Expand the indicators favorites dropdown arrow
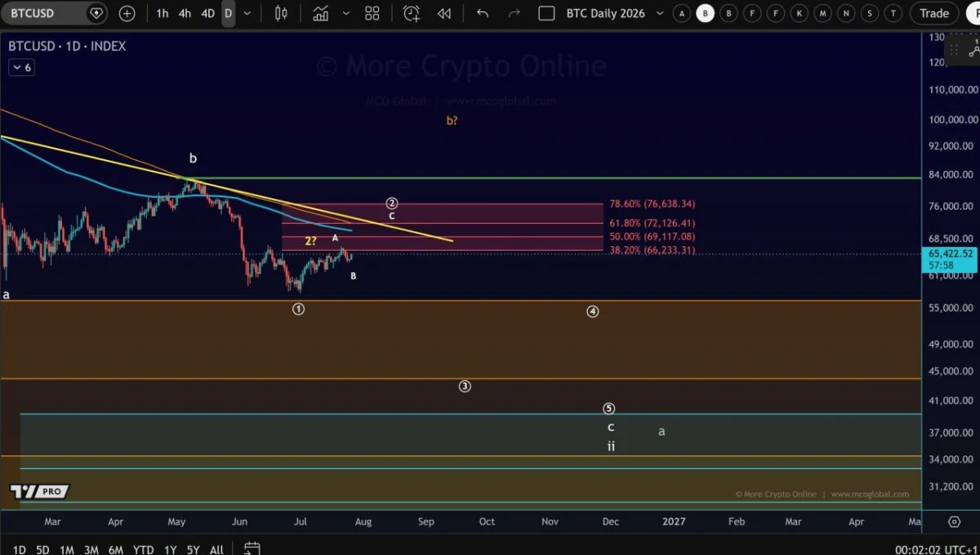 (x=346, y=13)
